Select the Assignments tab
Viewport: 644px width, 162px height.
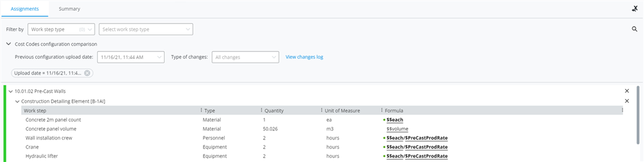click(x=25, y=9)
